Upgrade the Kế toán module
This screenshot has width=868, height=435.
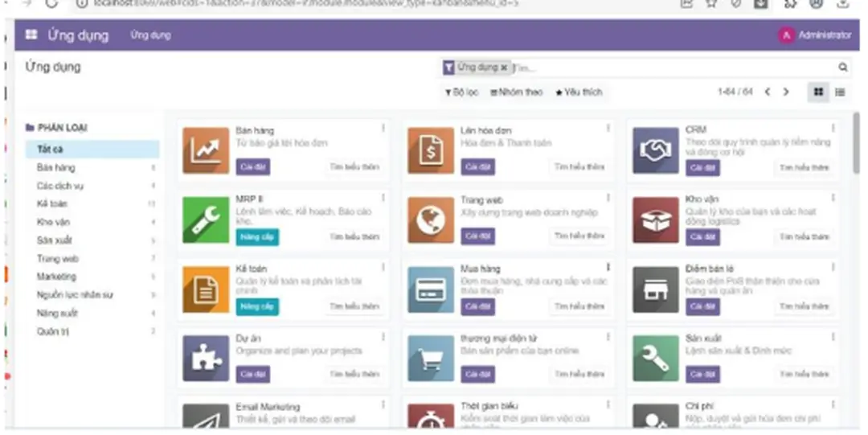point(257,306)
